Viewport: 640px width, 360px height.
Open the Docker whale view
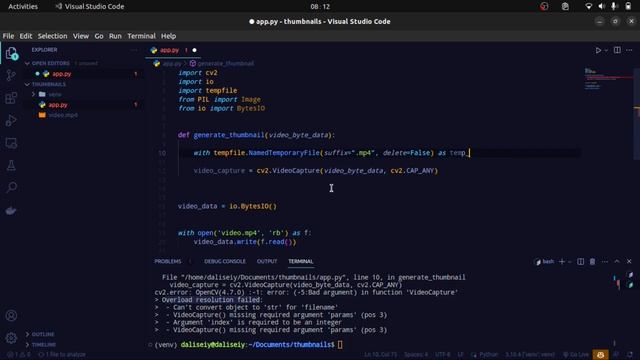(11, 211)
